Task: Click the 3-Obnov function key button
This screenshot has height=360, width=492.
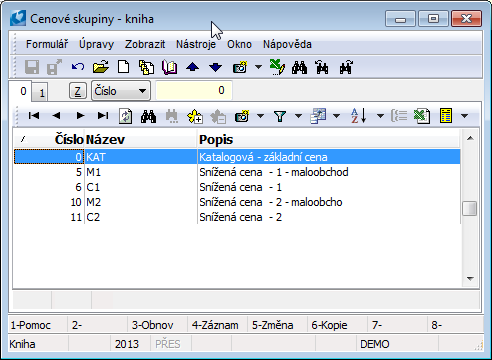Action: pos(158,325)
